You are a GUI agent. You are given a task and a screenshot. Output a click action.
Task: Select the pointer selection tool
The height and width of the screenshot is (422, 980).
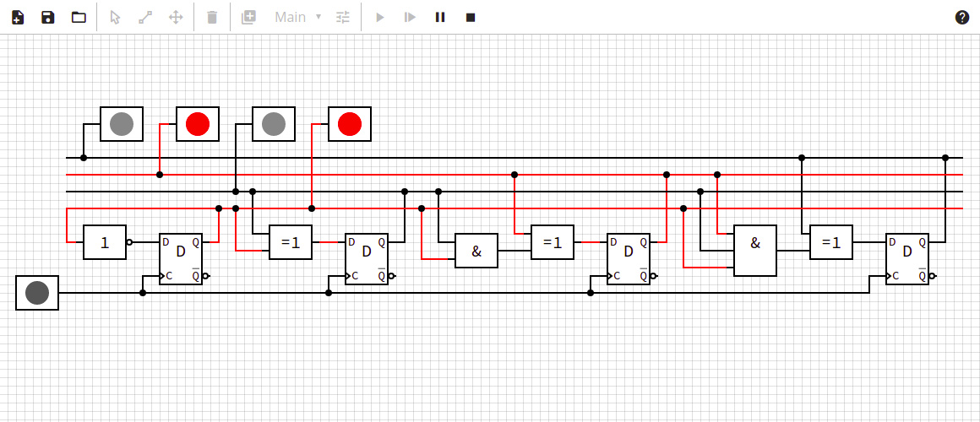click(x=115, y=18)
